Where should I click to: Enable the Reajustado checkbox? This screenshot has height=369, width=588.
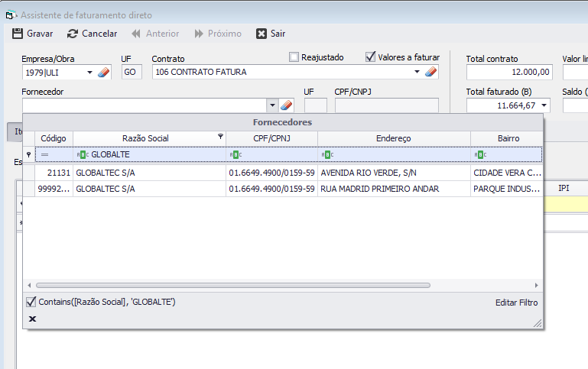(294, 57)
